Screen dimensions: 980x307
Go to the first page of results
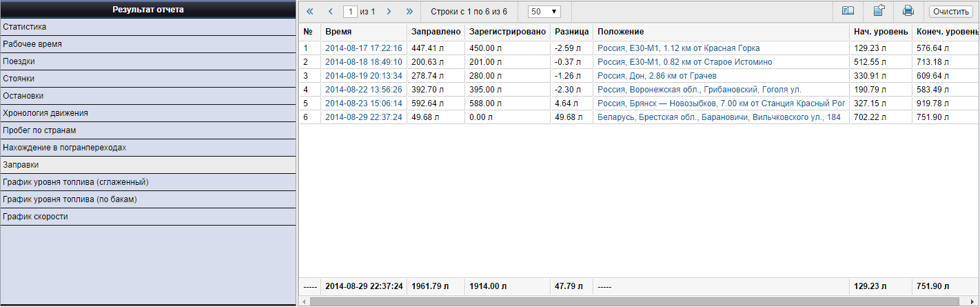click(x=309, y=12)
